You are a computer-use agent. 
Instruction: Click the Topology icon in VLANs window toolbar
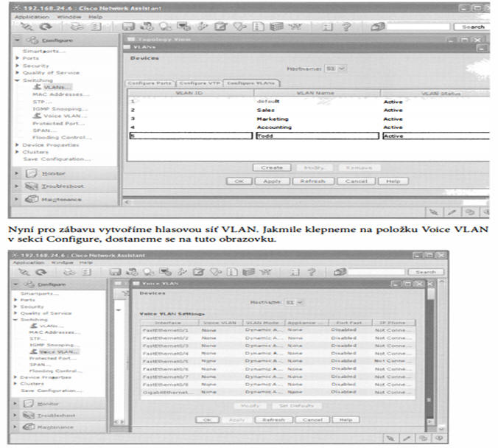295,27
